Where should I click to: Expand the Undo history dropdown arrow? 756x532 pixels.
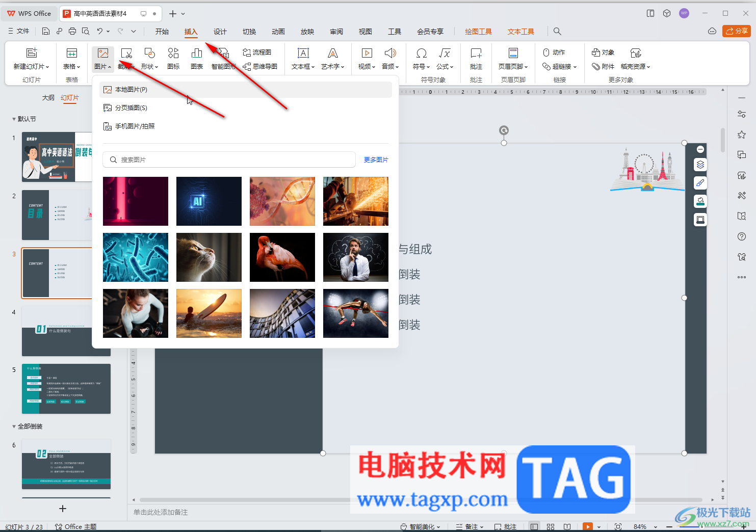pos(108,31)
